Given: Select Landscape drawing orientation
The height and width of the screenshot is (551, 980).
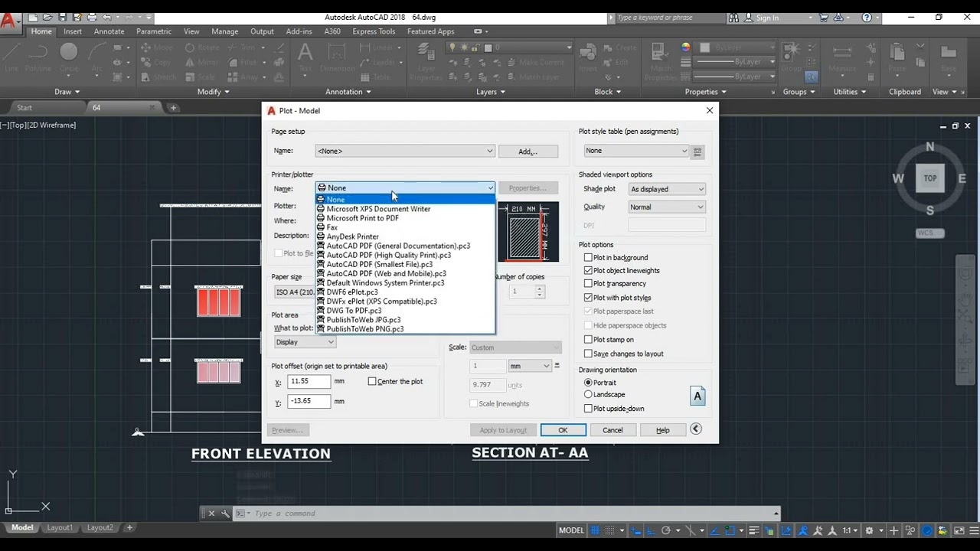Looking at the screenshot, I should 588,395.
